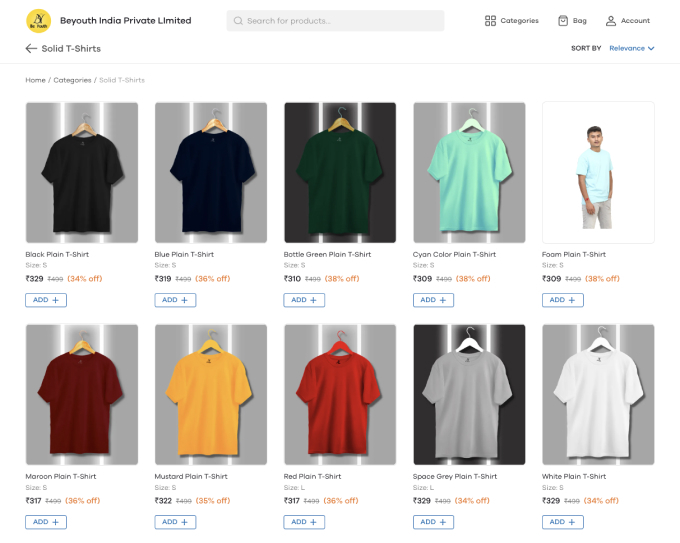Add Bottle Green Plain T-Shirt to bag
Viewport: 680px width, 543px height.
click(304, 300)
